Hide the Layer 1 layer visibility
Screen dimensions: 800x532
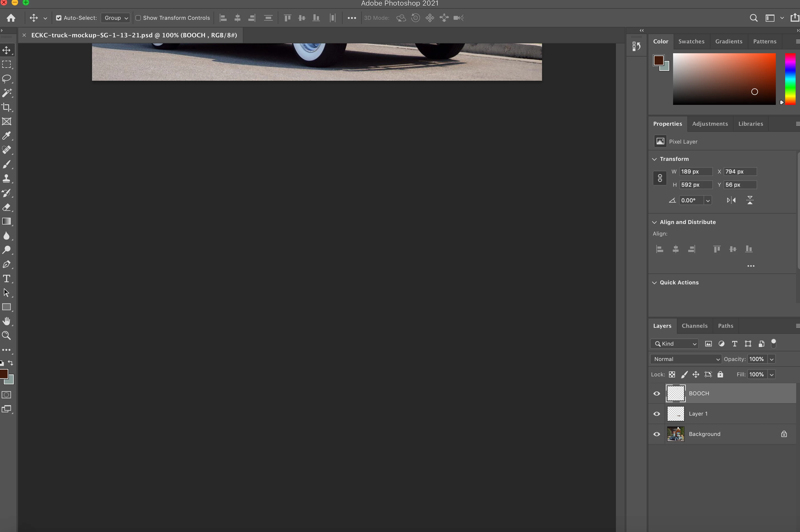click(657, 414)
